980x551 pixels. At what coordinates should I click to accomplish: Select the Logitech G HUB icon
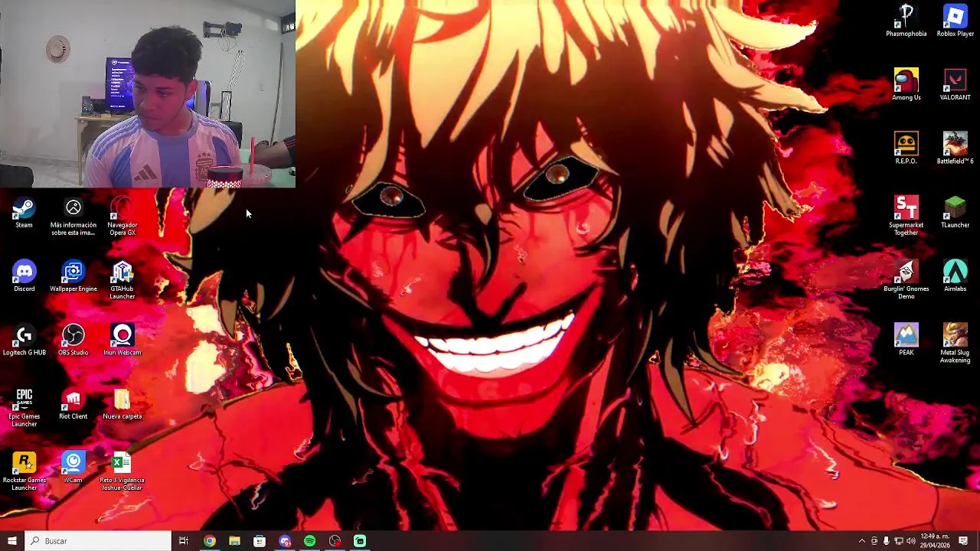pos(24,341)
